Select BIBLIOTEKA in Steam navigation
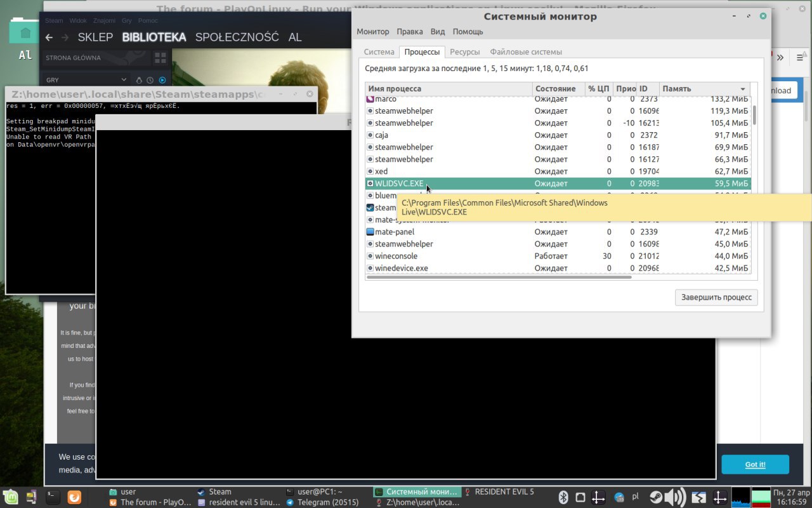This screenshot has height=508, width=812. (154, 37)
